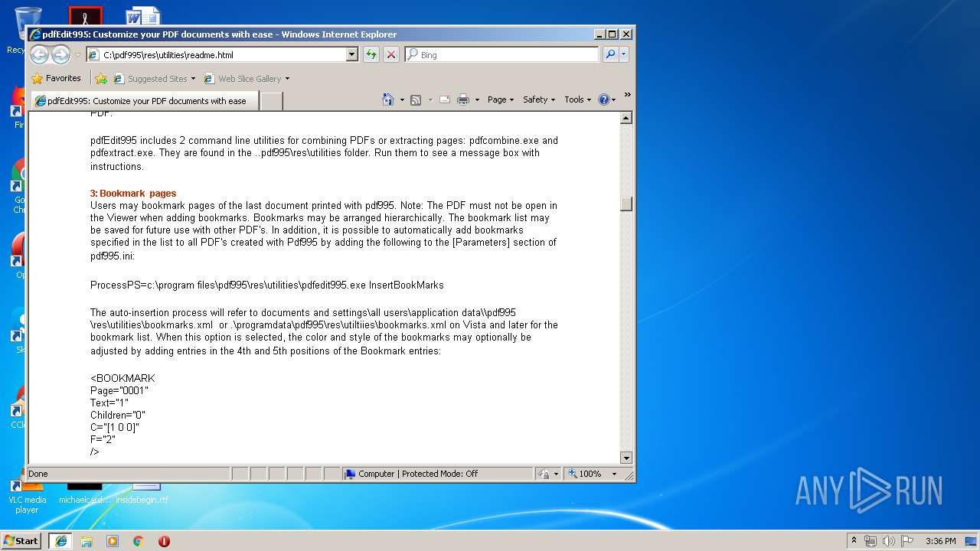Open the Favorites star button

point(56,78)
